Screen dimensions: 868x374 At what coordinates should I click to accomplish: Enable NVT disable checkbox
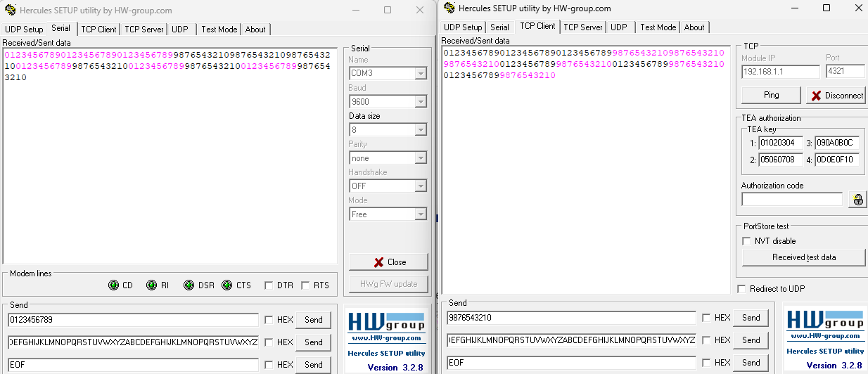click(x=747, y=241)
